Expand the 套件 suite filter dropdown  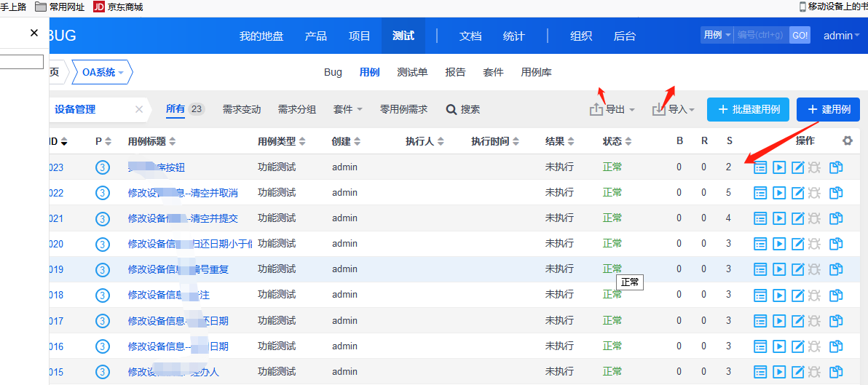coord(347,109)
